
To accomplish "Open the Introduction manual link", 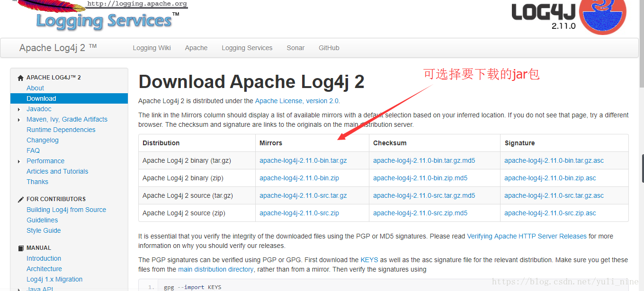I will click(x=44, y=258).
